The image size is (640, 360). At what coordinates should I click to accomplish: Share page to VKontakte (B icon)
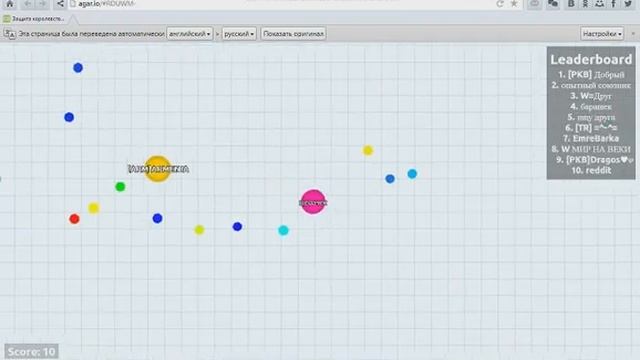click(571, 4)
